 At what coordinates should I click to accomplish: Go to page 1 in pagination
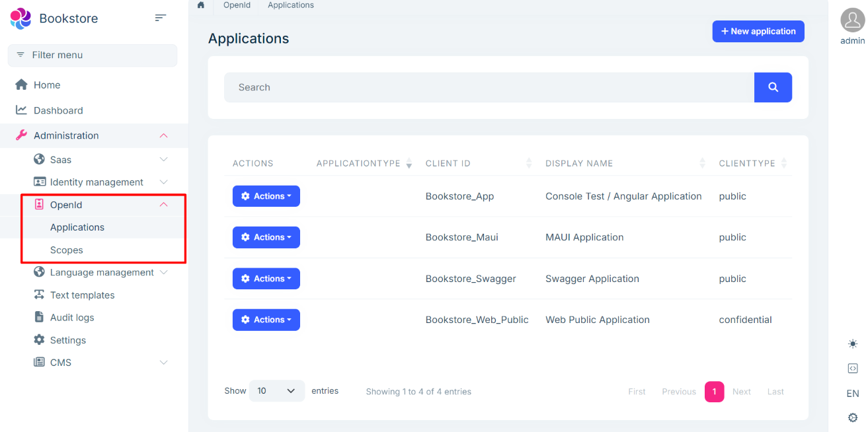pos(714,392)
